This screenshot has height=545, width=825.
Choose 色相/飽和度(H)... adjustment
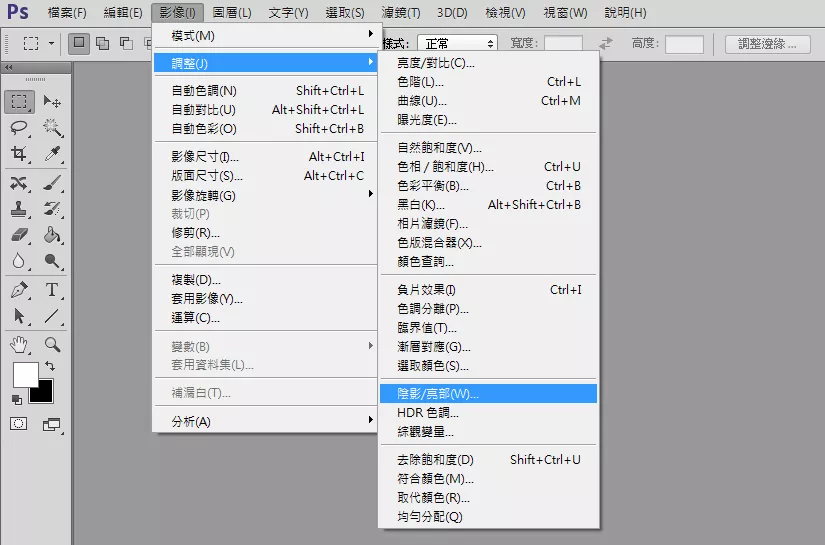pos(488,167)
